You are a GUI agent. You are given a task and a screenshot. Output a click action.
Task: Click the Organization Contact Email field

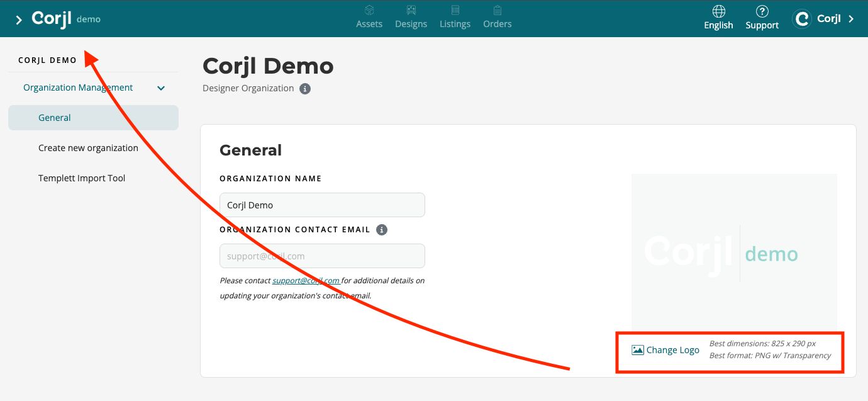point(322,256)
